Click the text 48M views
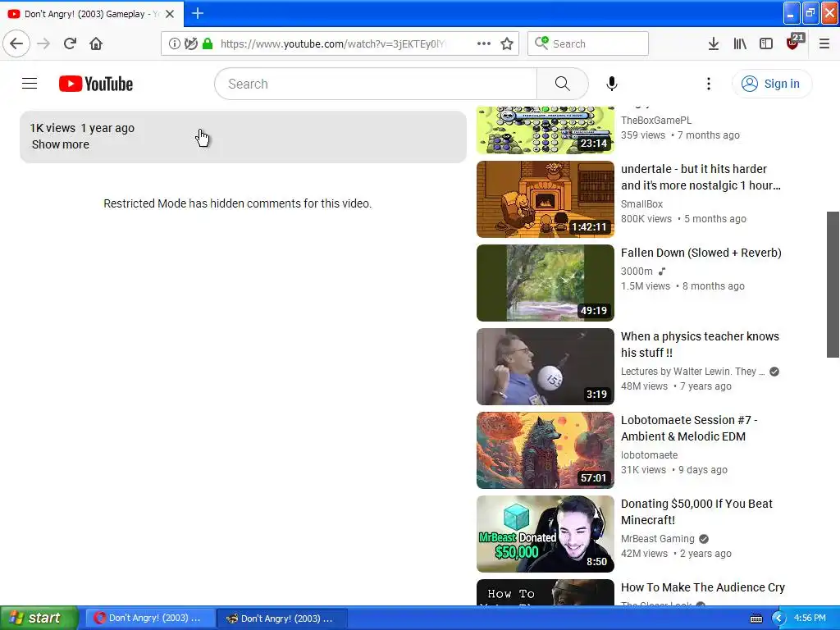Screen dimensions: 840x630 point(644,386)
